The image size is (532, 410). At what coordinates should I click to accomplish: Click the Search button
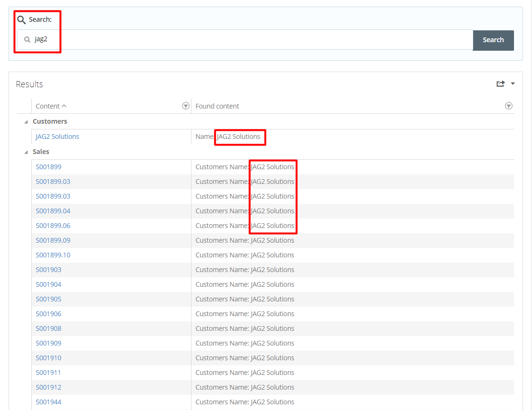click(x=493, y=40)
